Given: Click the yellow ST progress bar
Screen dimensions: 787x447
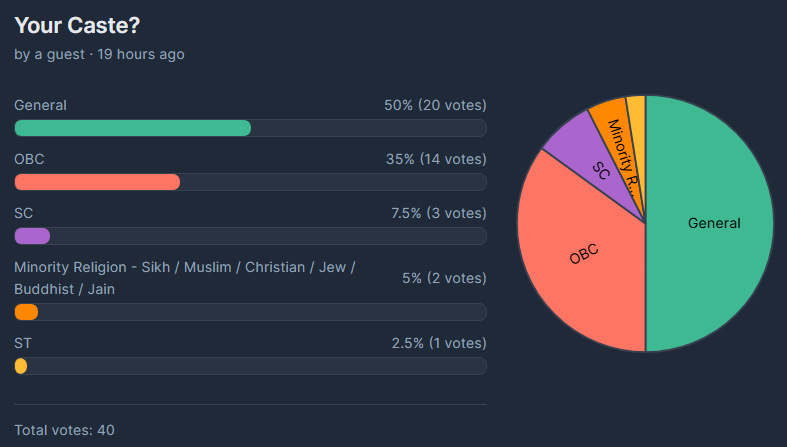Looking at the screenshot, I should (x=21, y=366).
